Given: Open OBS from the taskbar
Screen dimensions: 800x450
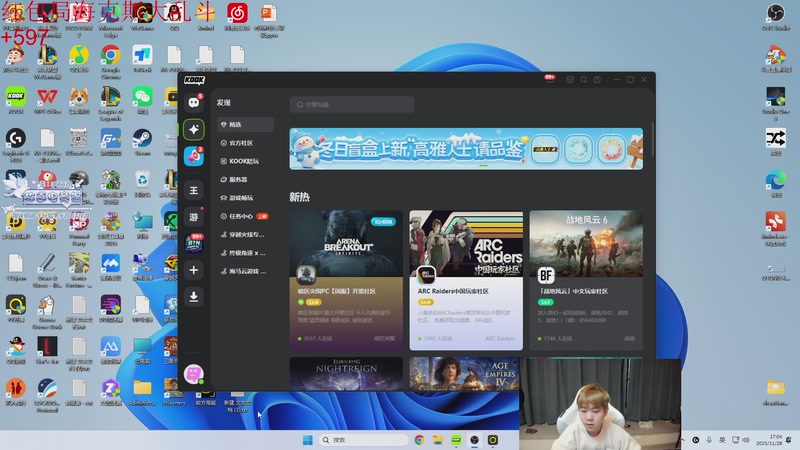Looking at the screenshot, I should point(474,440).
